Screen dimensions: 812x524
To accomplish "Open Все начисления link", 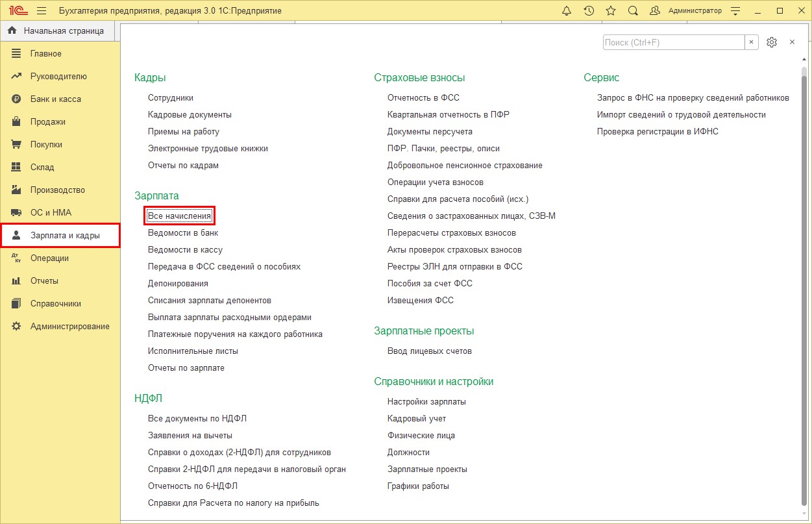I will (179, 216).
